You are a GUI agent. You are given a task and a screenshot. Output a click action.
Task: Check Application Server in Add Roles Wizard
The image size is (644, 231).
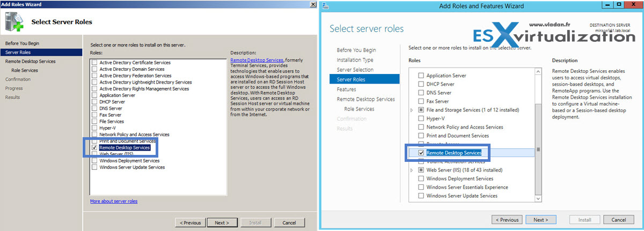tap(94, 95)
